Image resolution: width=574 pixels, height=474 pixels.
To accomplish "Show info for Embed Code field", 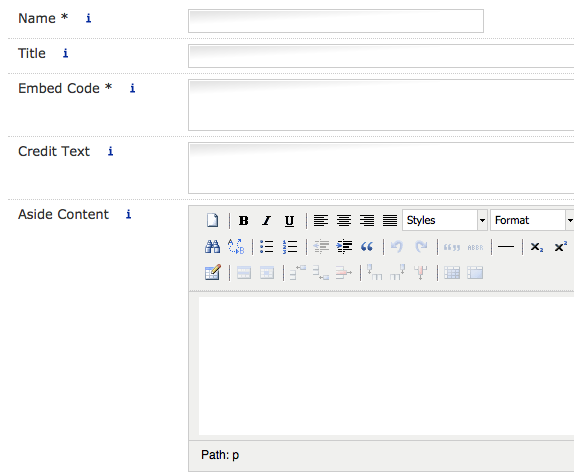I will pos(132,88).
